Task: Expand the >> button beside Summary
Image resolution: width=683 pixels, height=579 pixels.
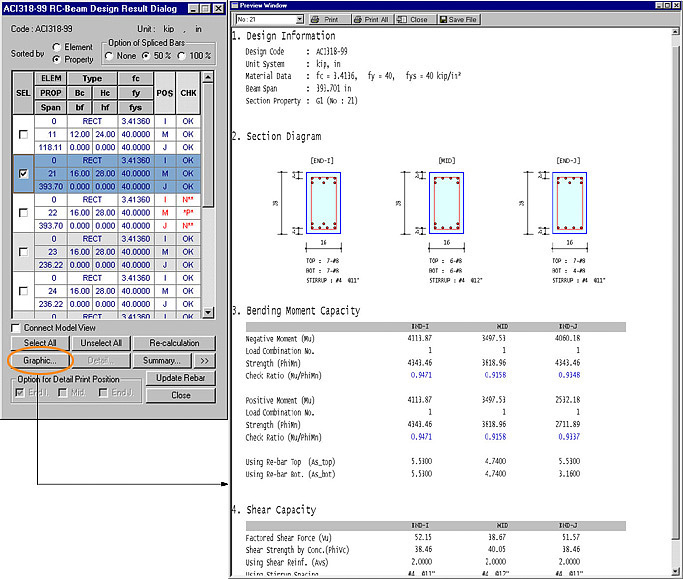Action: (202, 360)
